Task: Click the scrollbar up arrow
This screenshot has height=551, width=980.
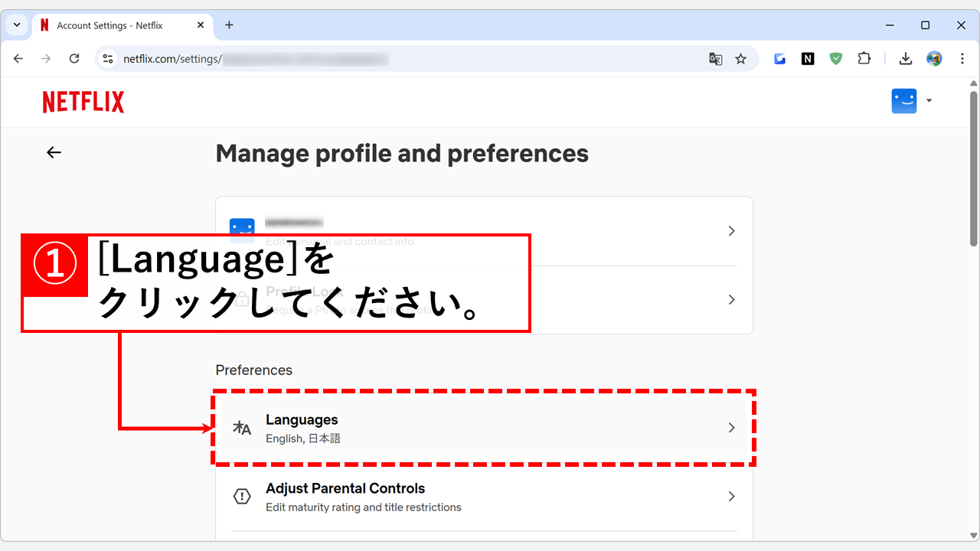Action: pos(973,83)
